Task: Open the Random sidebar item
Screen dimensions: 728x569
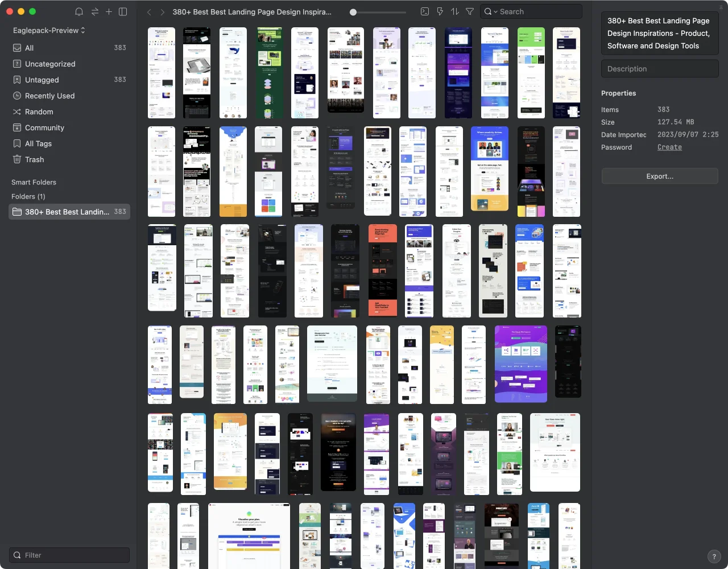Action: coord(39,112)
